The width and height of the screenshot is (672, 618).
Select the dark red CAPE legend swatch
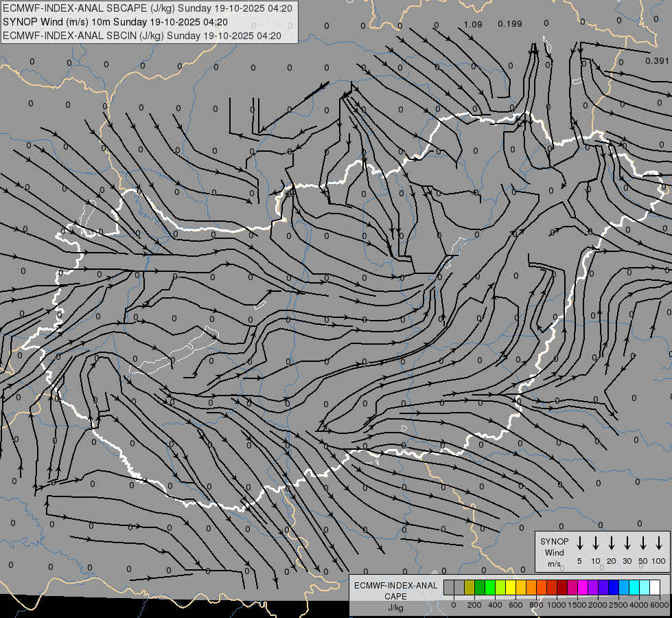point(563,587)
